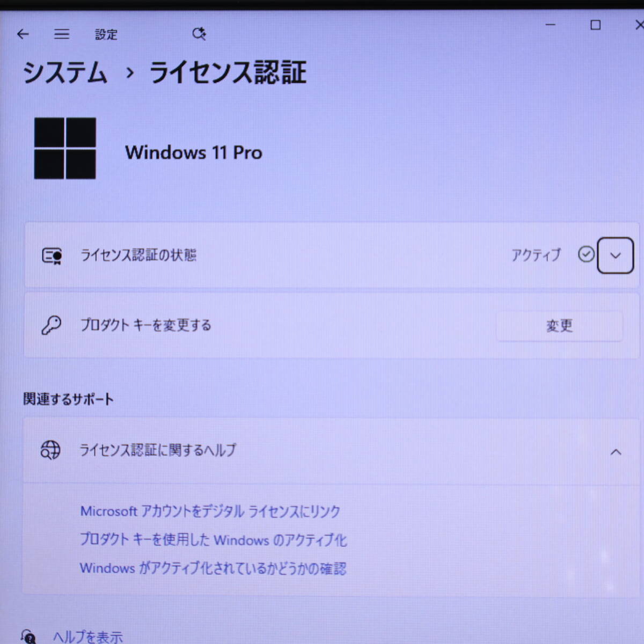
Task: Open Windows がアクティブ化されているかどうかの確認 link
Action: (213, 568)
